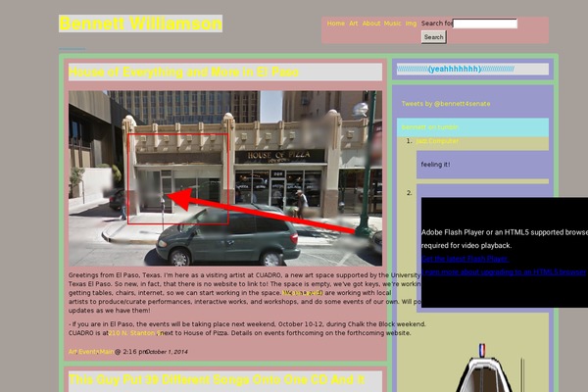
Task: Open the This Guy Put 39 Songs post
Action: click(217, 379)
